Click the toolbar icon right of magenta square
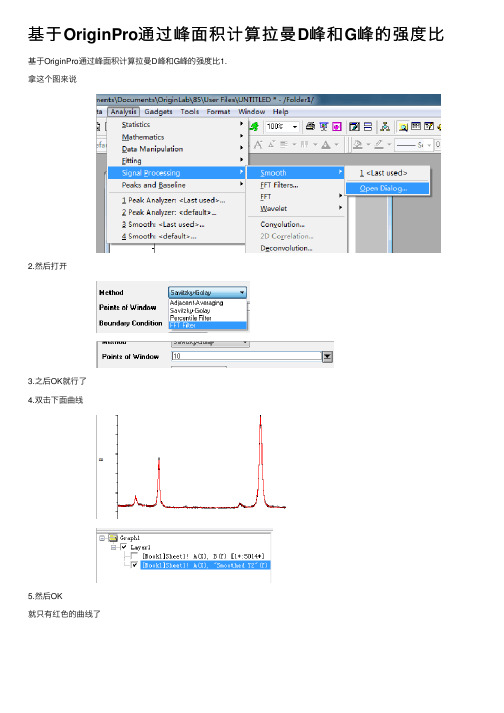This screenshot has width=504, height=713. pos(354,126)
